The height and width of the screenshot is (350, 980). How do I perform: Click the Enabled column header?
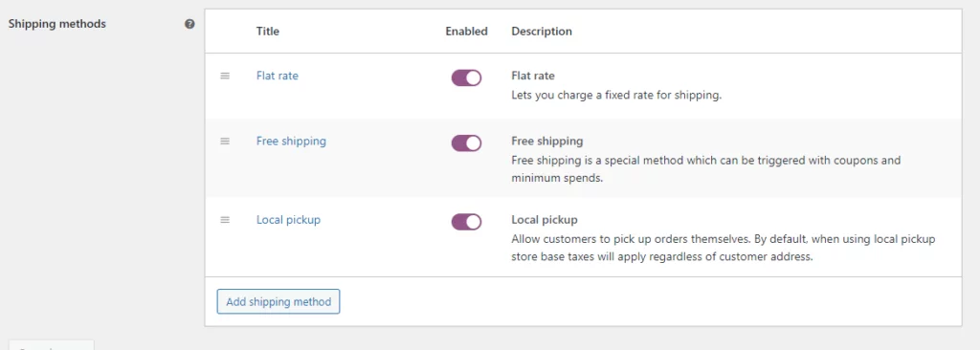pos(466,32)
